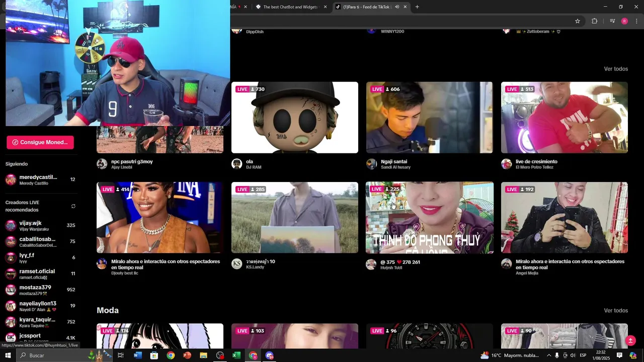Open the live de cresimiento thumbnail
This screenshot has width=644, height=362.
565,118
